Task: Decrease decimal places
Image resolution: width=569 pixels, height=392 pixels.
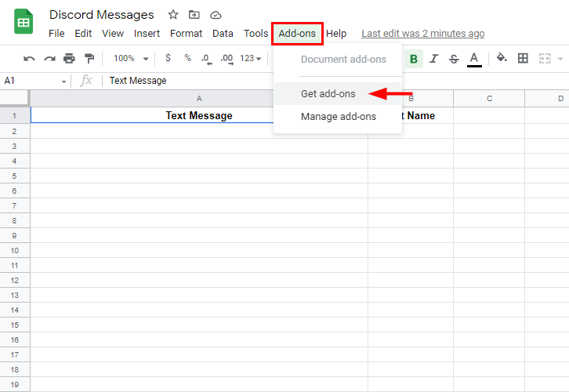Action: 206,59
